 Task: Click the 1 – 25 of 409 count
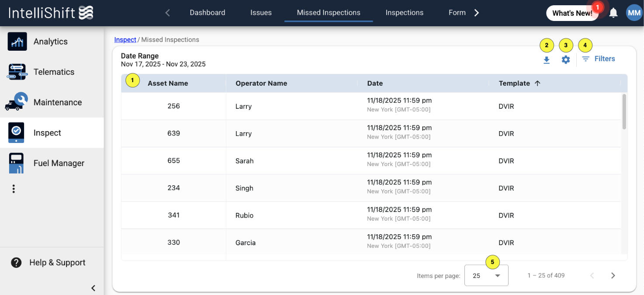(x=546, y=275)
